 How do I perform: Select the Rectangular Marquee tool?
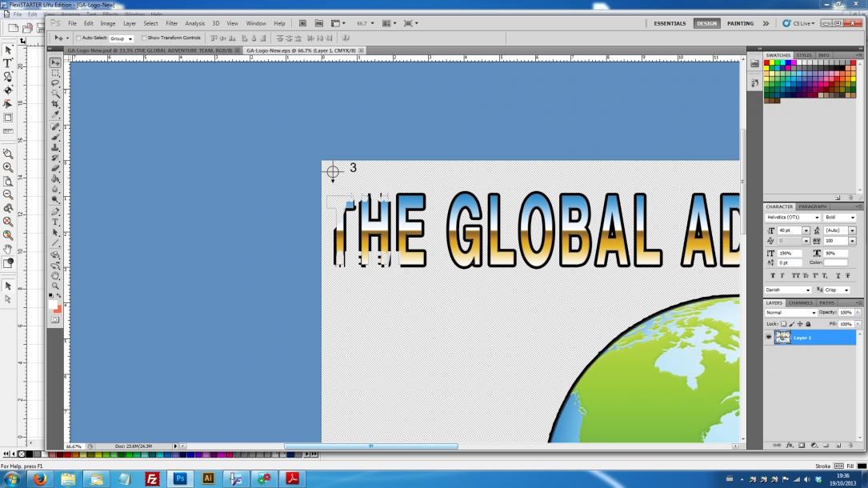55,73
